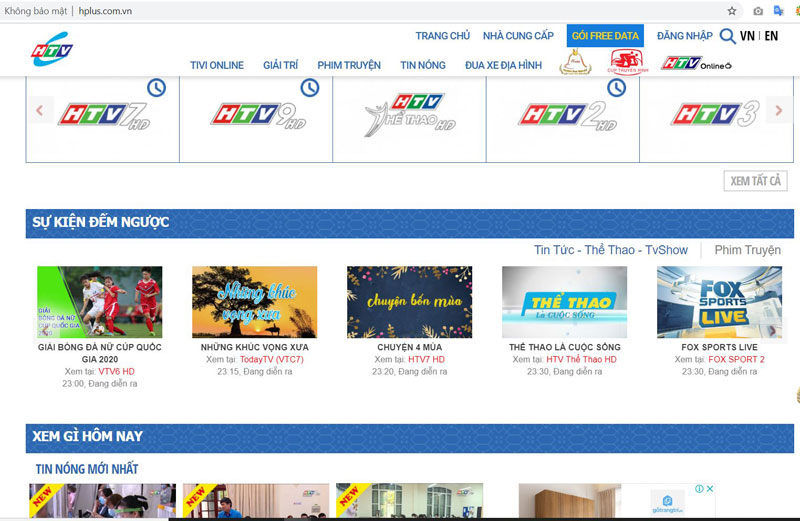The image size is (800, 521).
Task: Click the HTV7 HD link under Chuyện 4 Mùa
Action: coord(427,359)
